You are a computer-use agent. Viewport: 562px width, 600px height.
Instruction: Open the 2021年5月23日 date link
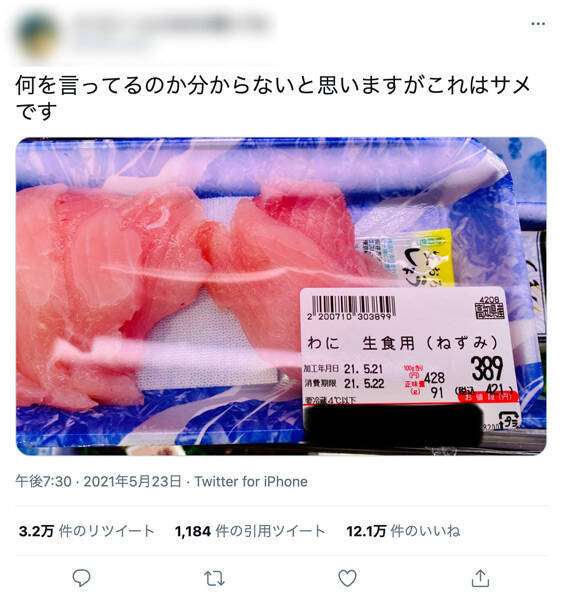[x=132, y=481]
